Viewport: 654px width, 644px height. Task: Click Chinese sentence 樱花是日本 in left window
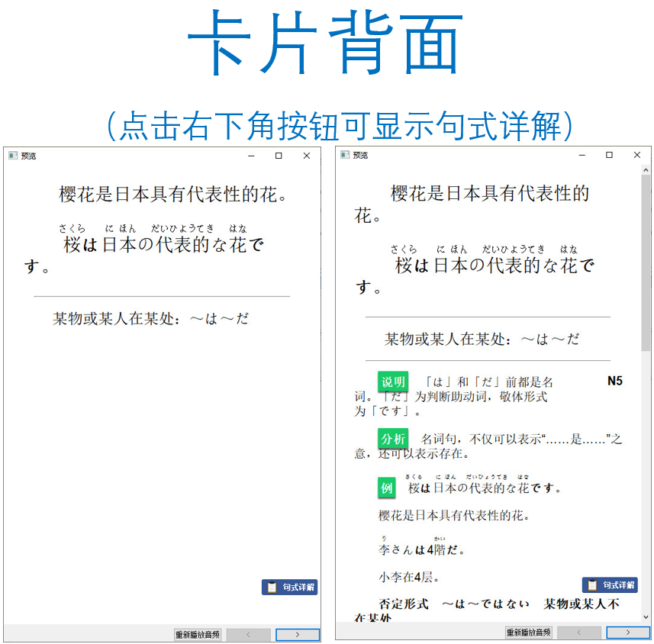tap(172, 195)
